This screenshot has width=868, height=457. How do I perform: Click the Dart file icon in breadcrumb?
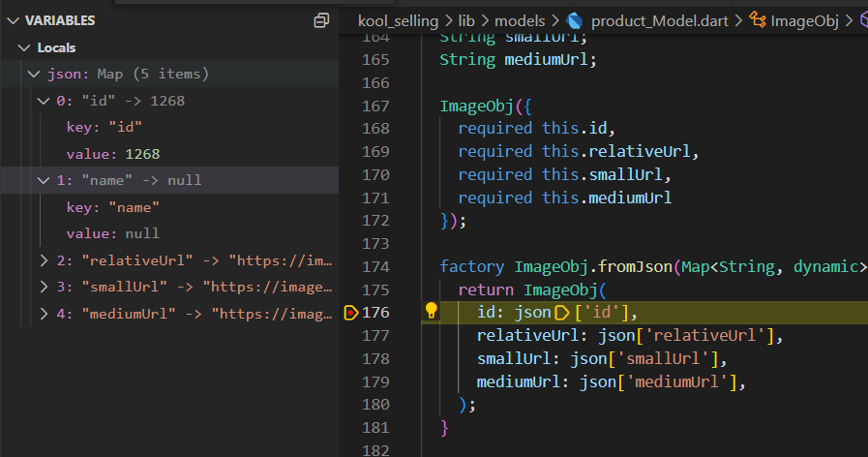(574, 21)
